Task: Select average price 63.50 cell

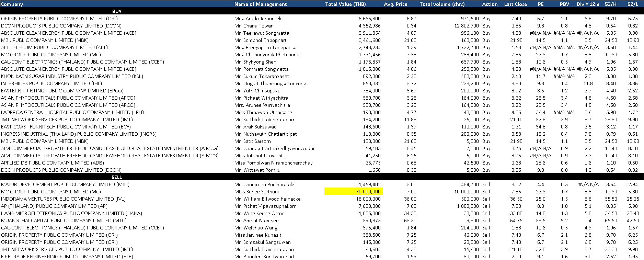Action: [x=410, y=221]
